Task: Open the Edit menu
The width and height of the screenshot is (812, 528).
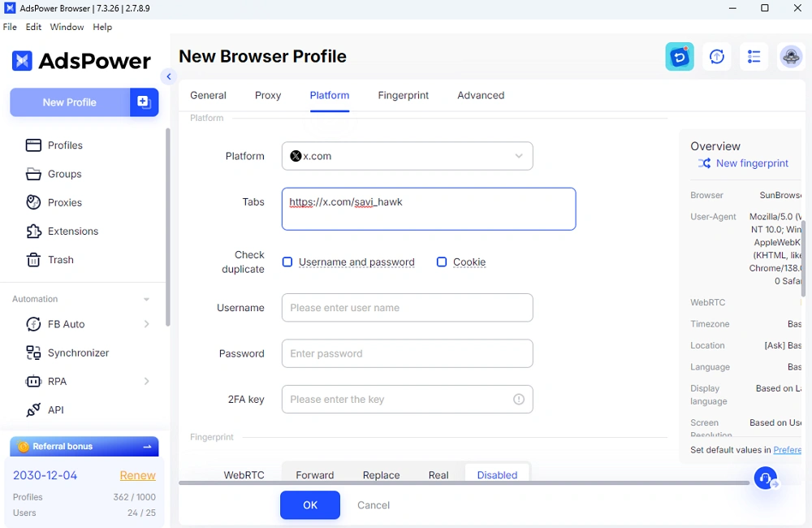Action: point(33,27)
